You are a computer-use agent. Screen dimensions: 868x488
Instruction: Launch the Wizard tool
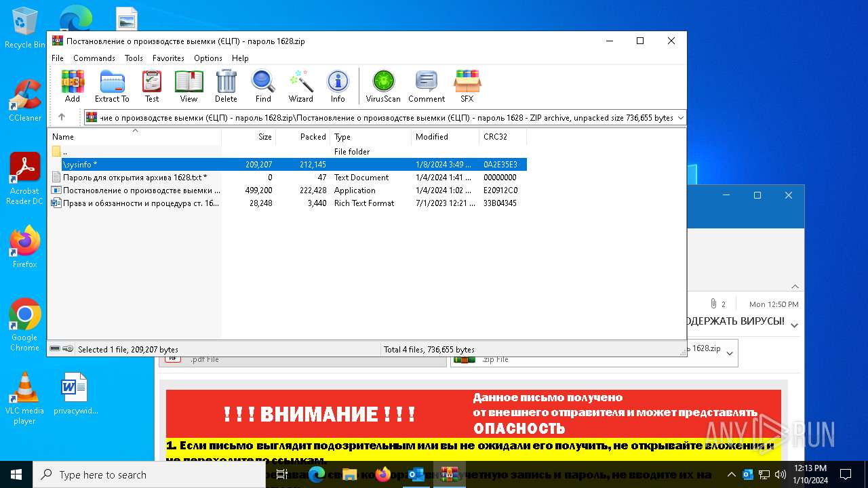(x=300, y=86)
